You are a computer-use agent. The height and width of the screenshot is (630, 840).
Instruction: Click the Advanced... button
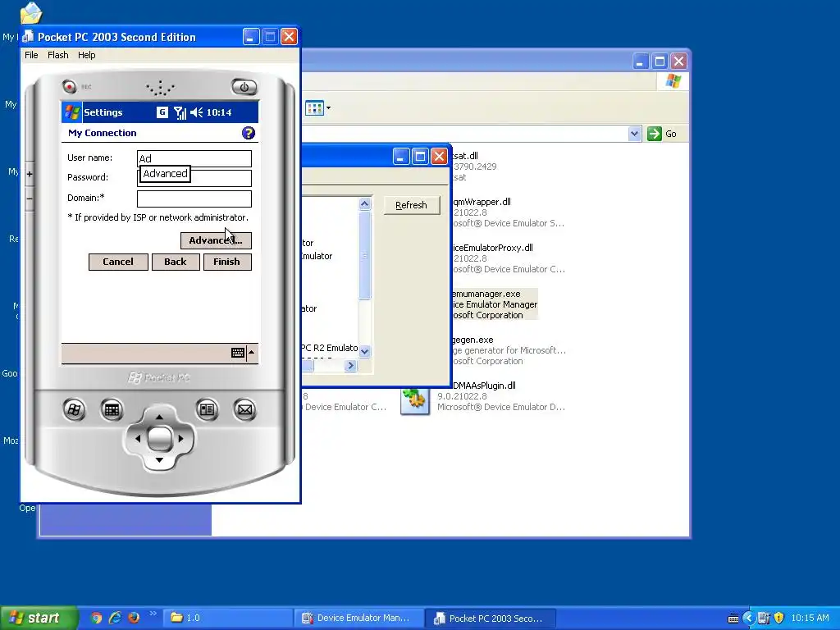coord(216,240)
